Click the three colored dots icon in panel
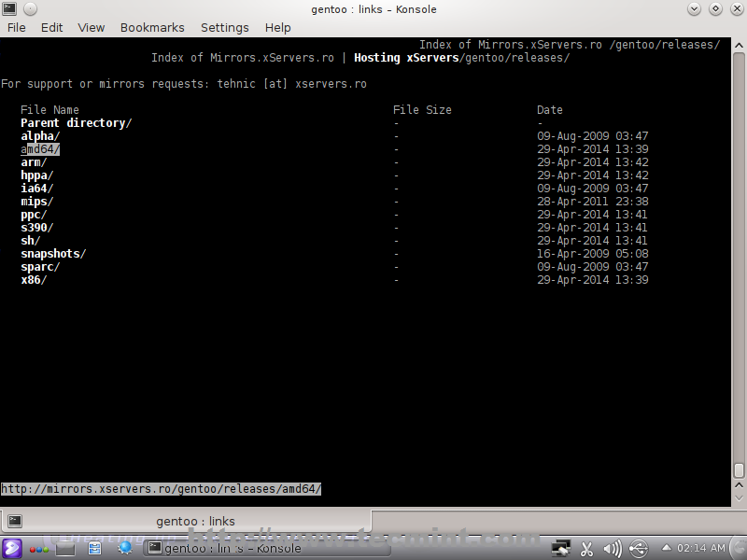747x560 pixels. click(x=37, y=549)
